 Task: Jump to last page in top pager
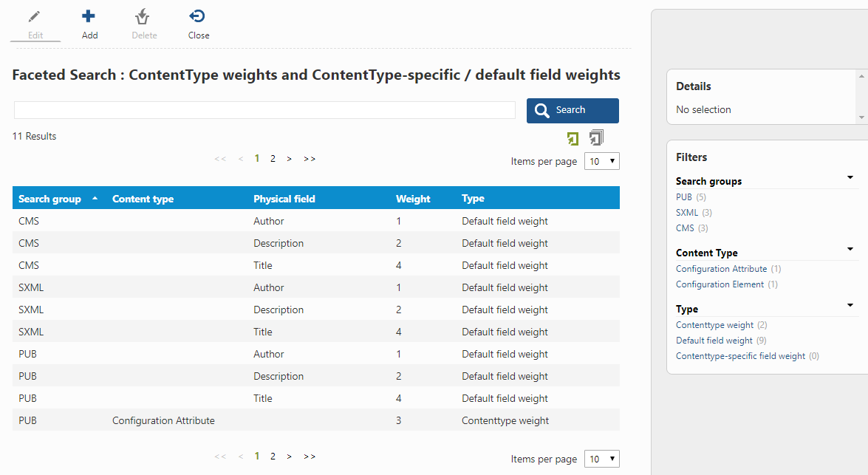click(x=310, y=159)
